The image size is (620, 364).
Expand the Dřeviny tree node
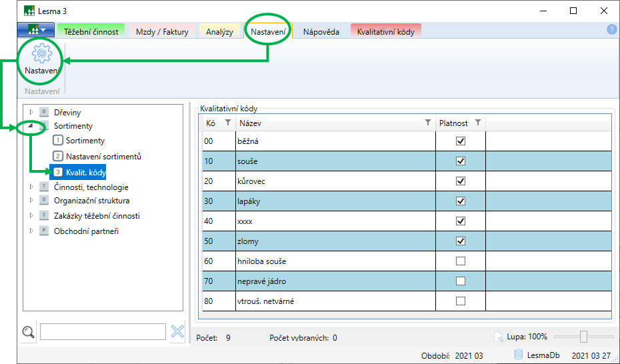pyautogui.click(x=31, y=112)
